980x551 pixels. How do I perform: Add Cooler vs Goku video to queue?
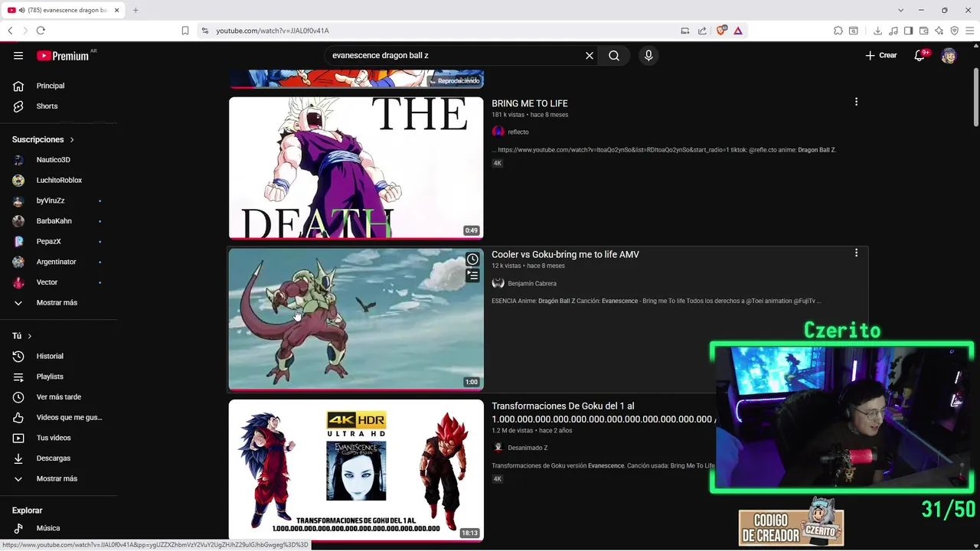click(472, 276)
